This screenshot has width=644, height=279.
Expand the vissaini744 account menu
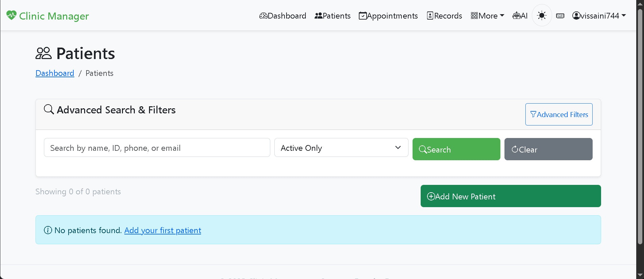[599, 16]
